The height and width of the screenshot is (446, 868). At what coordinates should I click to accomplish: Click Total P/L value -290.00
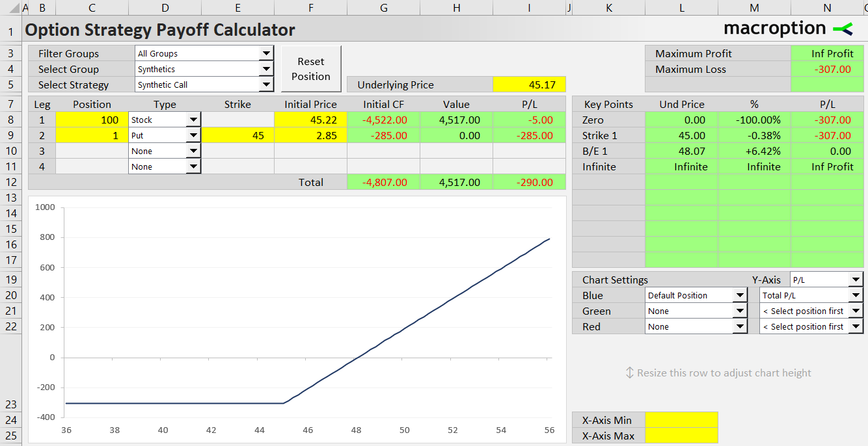tap(529, 182)
